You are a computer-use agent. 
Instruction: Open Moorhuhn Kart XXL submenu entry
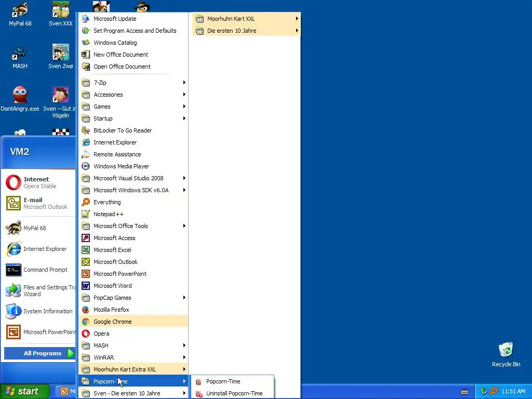(x=246, y=19)
